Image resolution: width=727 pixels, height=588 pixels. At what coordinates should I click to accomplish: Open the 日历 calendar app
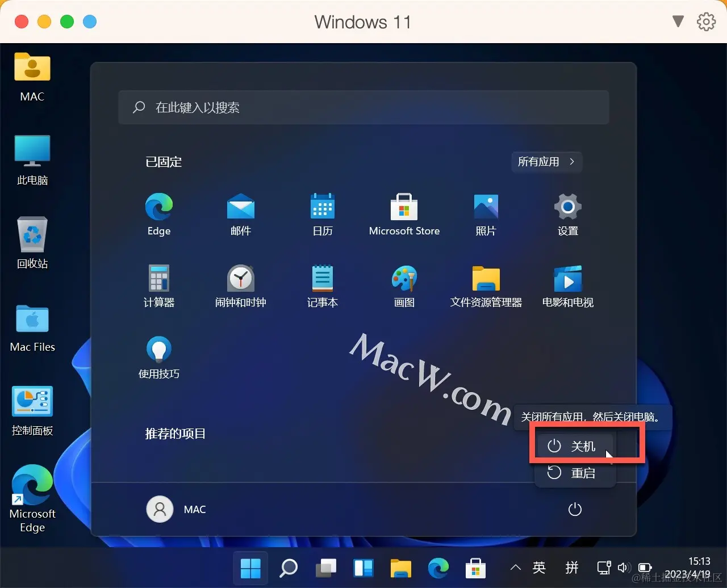pos(323,215)
